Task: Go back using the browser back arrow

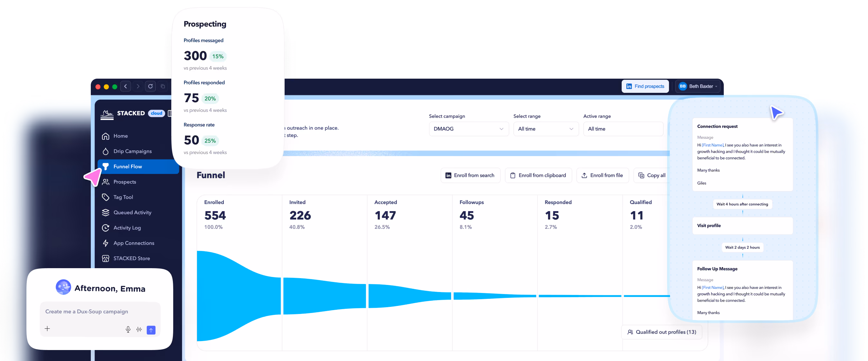Action: tap(126, 86)
